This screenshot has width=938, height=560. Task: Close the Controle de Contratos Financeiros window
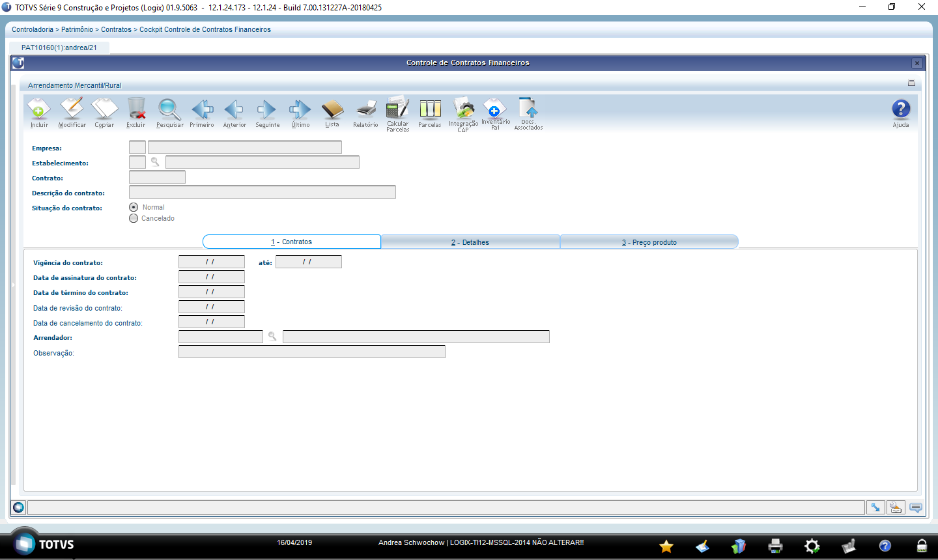coord(917,63)
